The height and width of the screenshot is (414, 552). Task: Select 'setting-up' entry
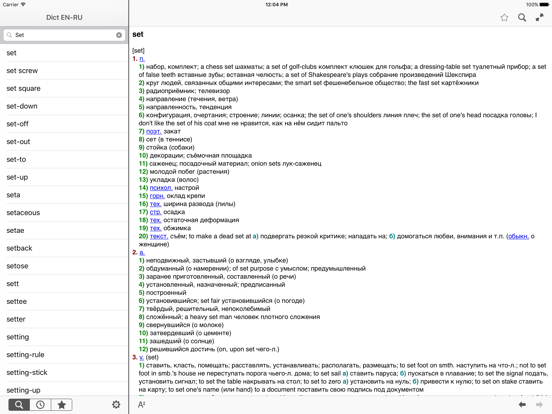pyautogui.click(x=64, y=390)
